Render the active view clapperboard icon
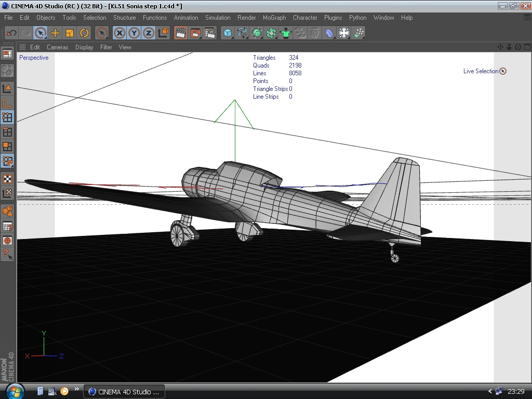Image resolution: width=532 pixels, height=399 pixels. click(x=181, y=33)
